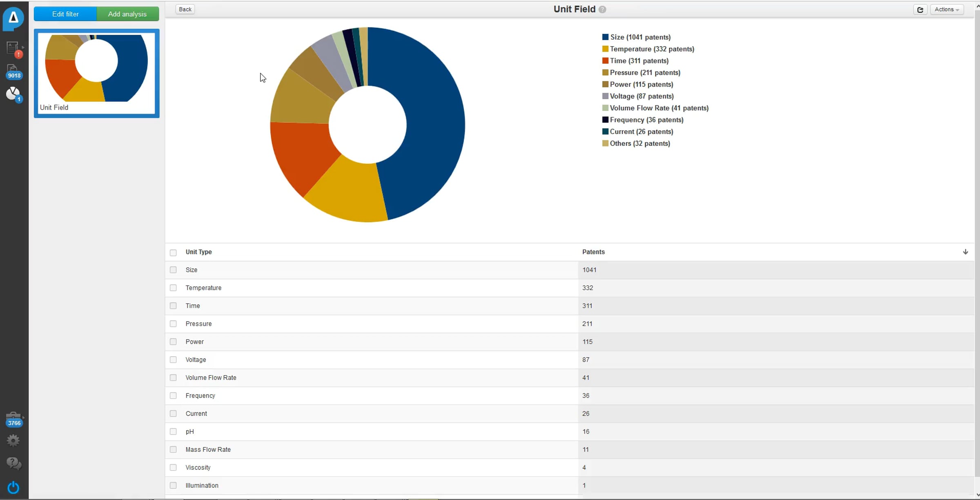Open the app logo home icon
Viewport: 980px width, 500px height.
[x=13, y=18]
